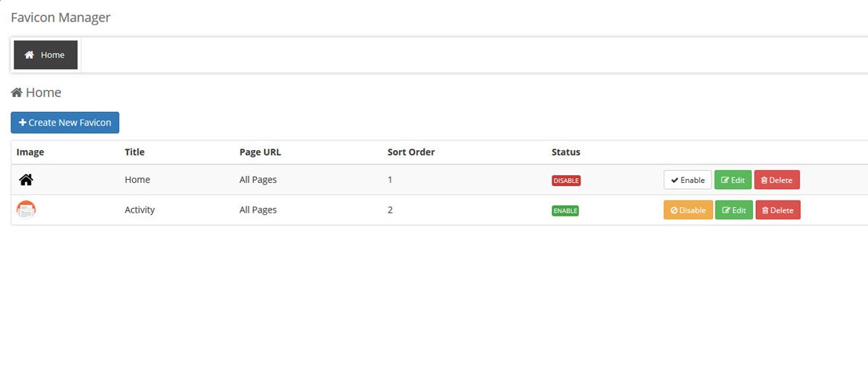Click the Activity title in the table
This screenshot has width=868, height=368.
point(140,210)
